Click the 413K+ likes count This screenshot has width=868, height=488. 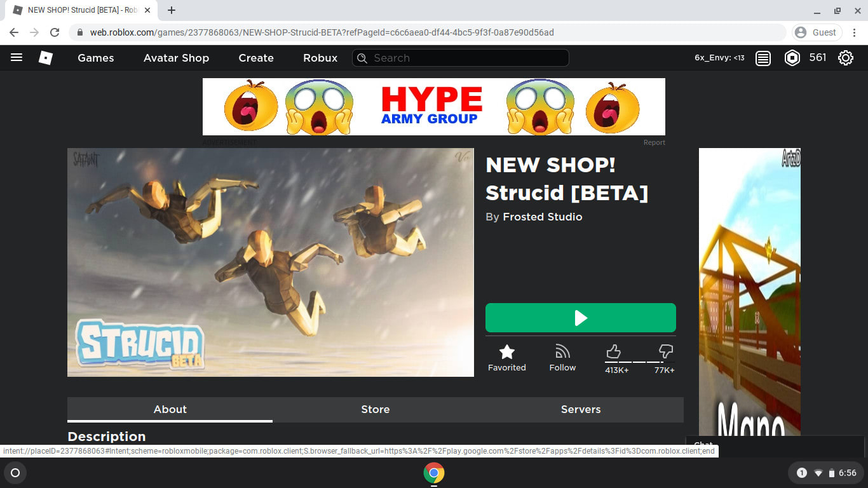pyautogui.click(x=616, y=370)
